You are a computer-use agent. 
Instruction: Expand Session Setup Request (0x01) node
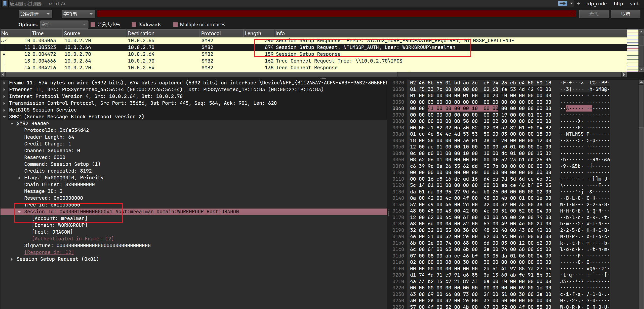pyautogui.click(x=12, y=259)
